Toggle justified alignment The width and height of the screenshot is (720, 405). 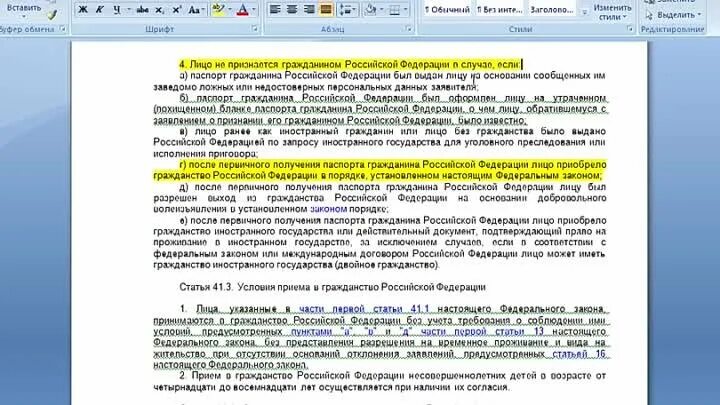tap(326, 9)
